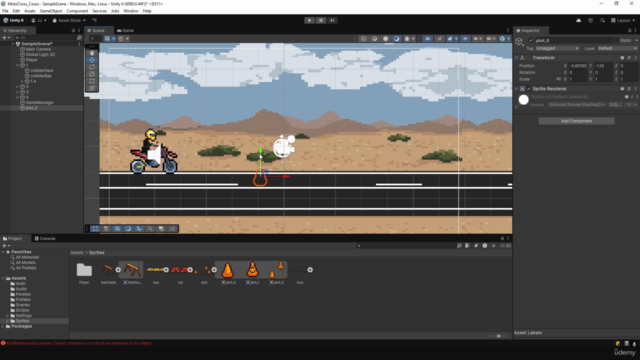Open the Layer dropdown showing Default
Viewport: 640px width, 360px height.
coord(618,49)
